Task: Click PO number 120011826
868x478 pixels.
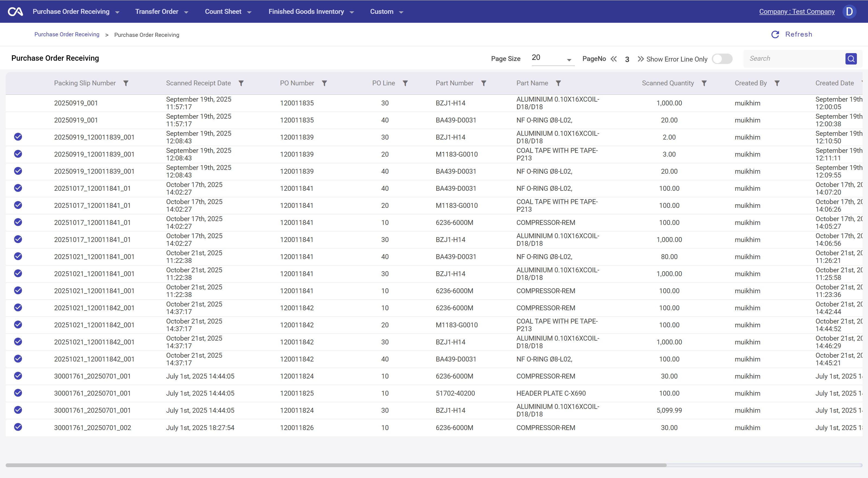Action: coord(297,428)
